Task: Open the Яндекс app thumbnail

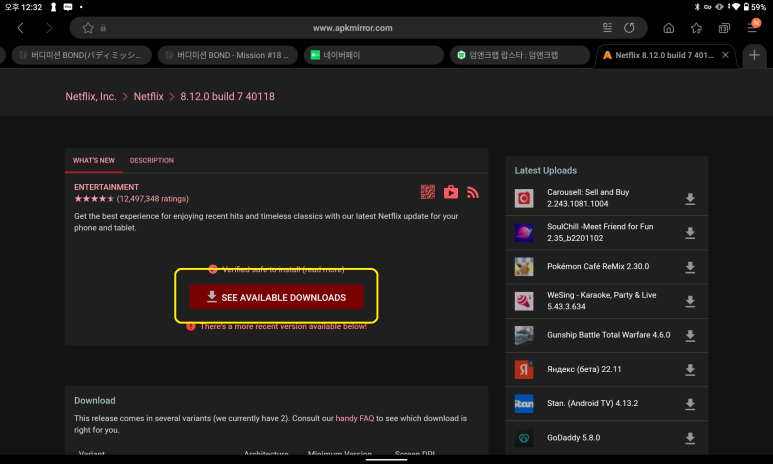Action: (x=524, y=369)
